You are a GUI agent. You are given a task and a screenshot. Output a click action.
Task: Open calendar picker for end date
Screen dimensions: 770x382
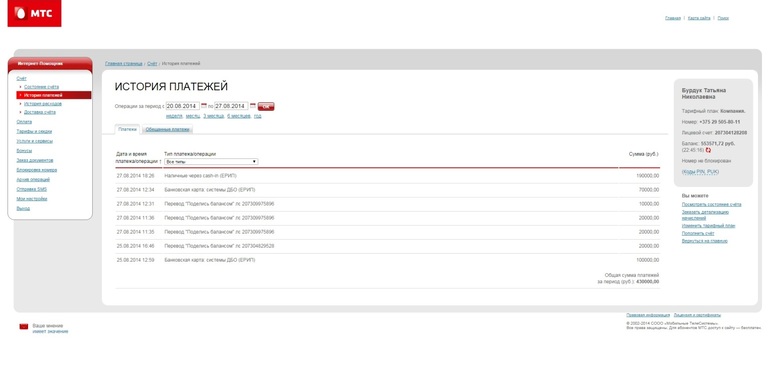(x=253, y=106)
